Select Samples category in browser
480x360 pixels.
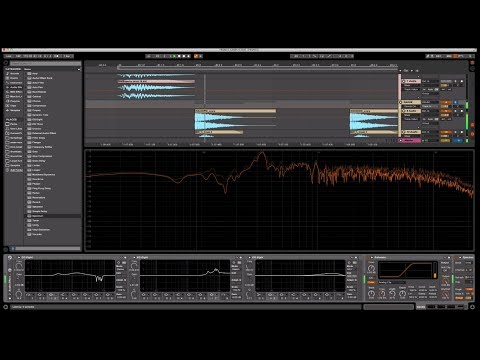coord(14,110)
